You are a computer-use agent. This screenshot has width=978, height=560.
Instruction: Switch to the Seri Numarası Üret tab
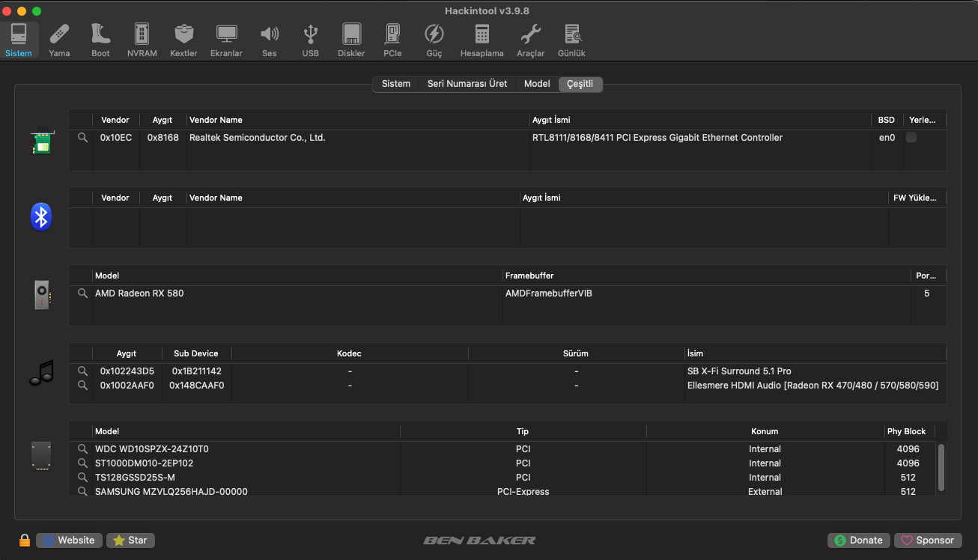467,84
